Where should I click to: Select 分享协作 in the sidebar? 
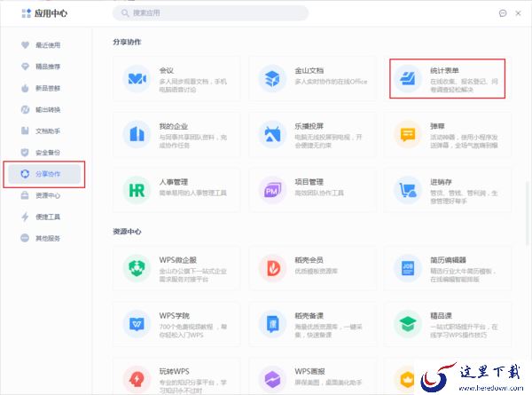(44, 174)
